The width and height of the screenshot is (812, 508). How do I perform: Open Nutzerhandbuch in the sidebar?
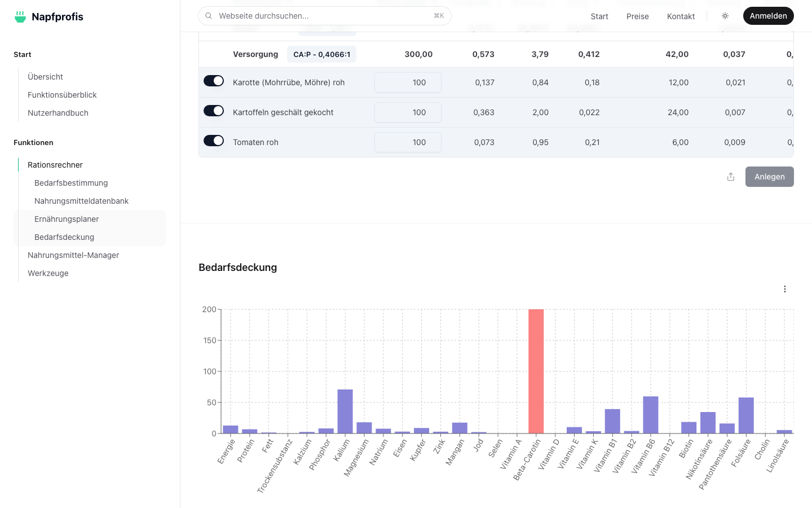(x=58, y=113)
